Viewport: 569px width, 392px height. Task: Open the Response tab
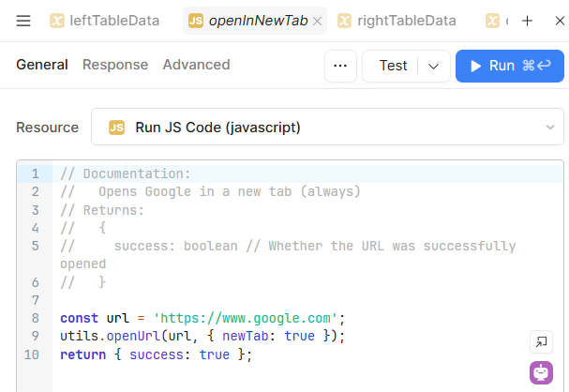coord(115,65)
